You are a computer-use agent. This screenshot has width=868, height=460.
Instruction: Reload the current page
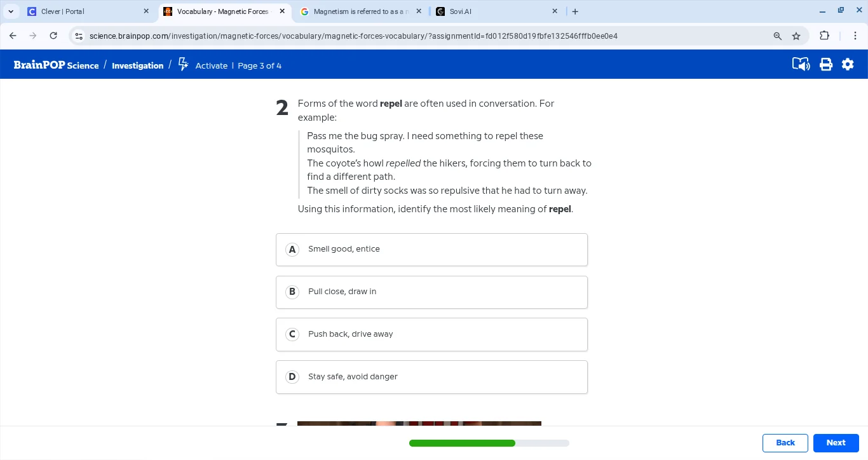[53, 36]
